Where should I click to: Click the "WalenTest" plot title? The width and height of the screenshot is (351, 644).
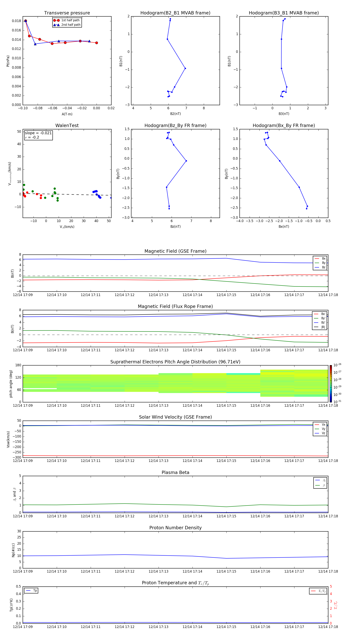(67, 125)
